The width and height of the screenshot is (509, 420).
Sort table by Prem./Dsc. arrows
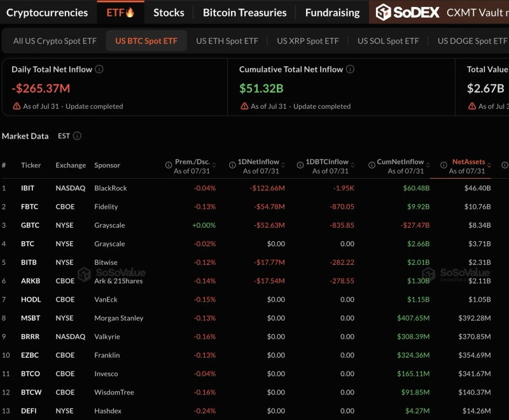coord(214,165)
